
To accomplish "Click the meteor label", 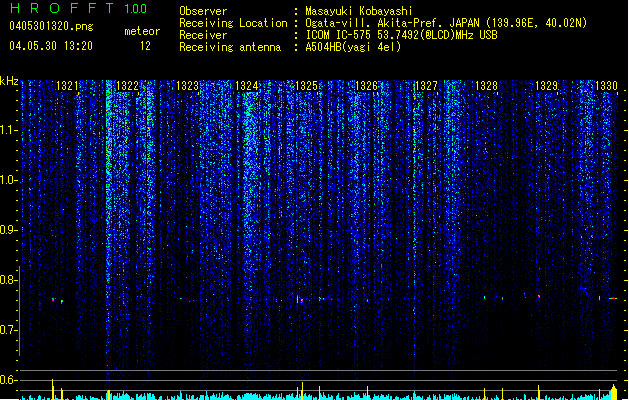I will tap(142, 31).
